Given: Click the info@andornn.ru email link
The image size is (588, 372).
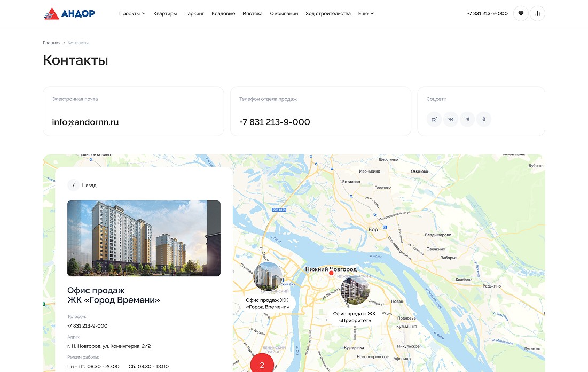Looking at the screenshot, I should coord(85,122).
